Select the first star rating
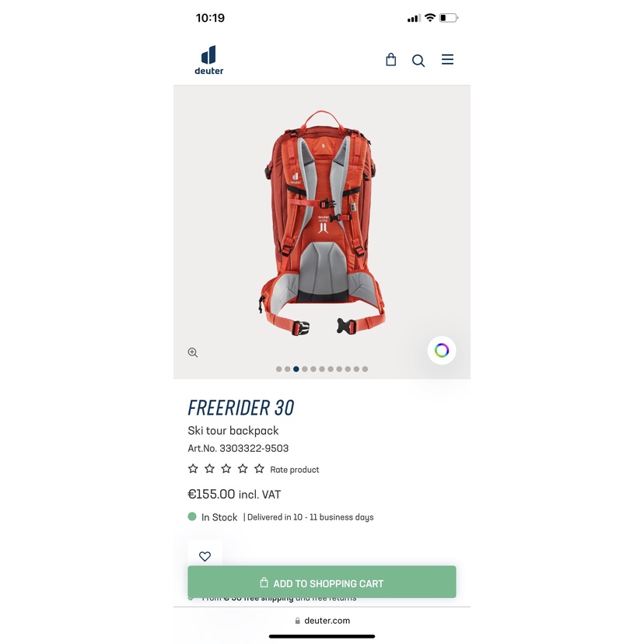This screenshot has width=644, height=644. tap(193, 469)
